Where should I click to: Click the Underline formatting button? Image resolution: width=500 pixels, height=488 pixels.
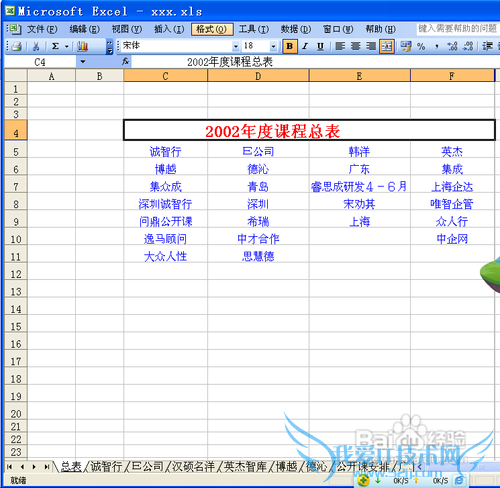(x=320, y=46)
